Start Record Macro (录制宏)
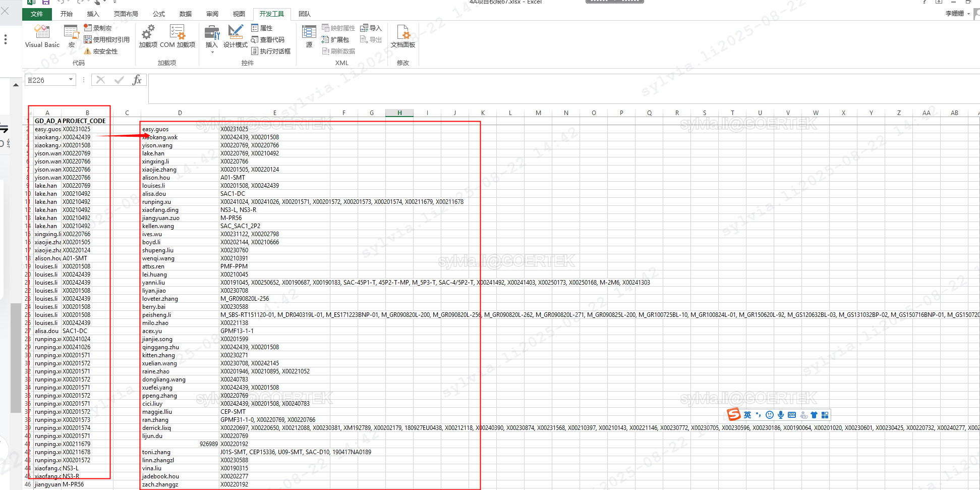The width and height of the screenshot is (980, 490). coord(98,28)
